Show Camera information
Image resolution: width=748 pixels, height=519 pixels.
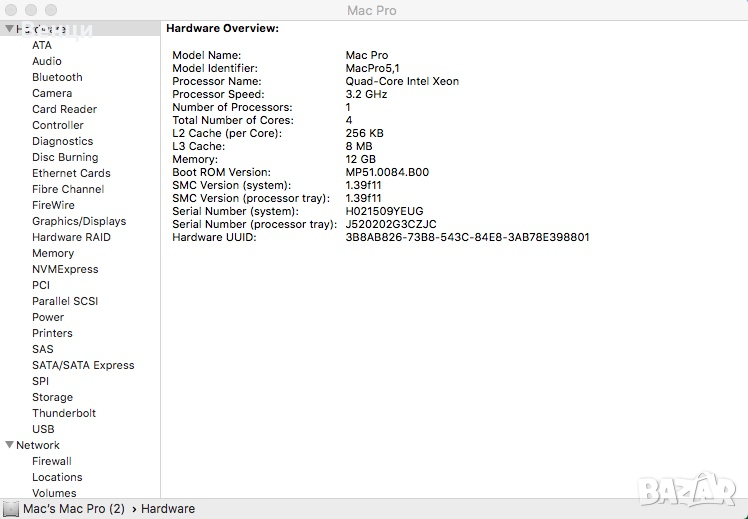(x=52, y=93)
